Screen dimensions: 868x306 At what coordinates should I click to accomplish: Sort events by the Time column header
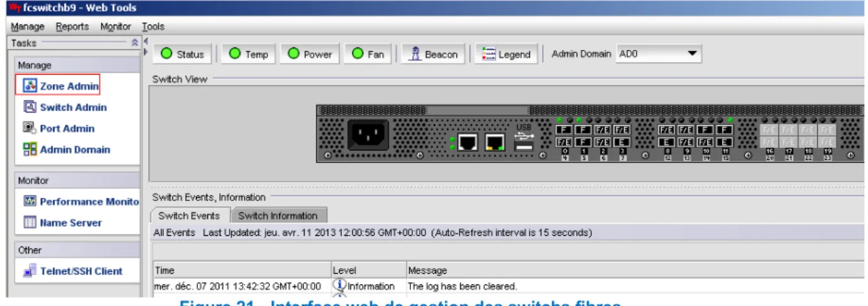[x=242, y=271]
